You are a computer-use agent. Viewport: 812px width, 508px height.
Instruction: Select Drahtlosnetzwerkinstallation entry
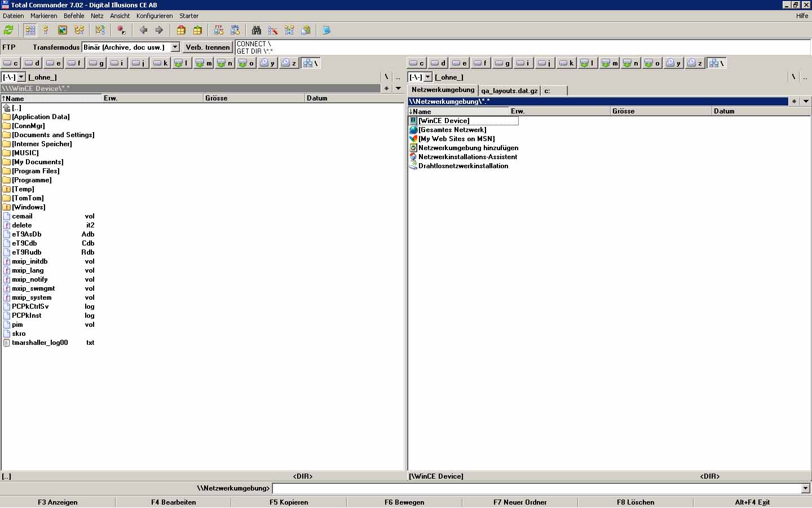(x=463, y=166)
